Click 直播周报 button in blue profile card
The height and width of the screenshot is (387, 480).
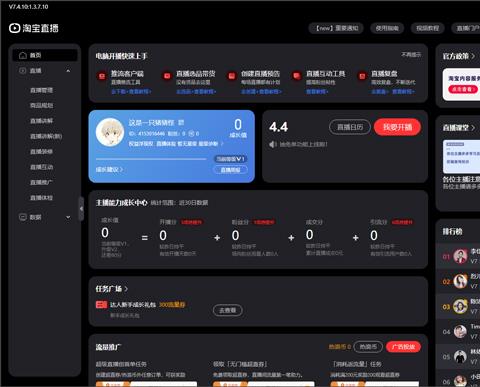pyautogui.click(x=230, y=170)
